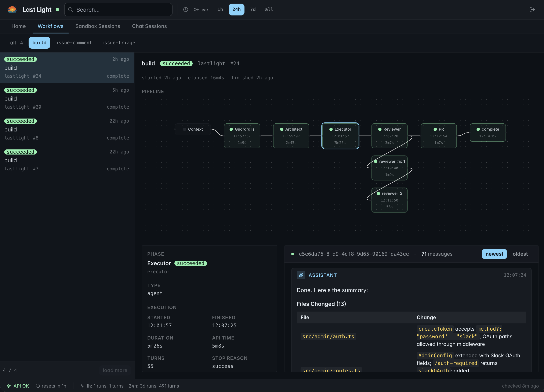Open the Workflows tab
Viewport: 544px width, 392px height.
pyautogui.click(x=51, y=26)
